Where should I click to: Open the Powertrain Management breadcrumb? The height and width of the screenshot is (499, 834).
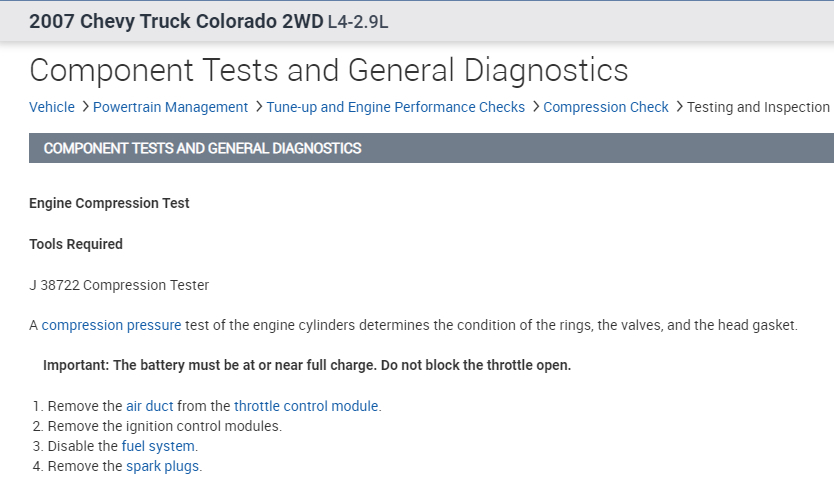coord(170,107)
